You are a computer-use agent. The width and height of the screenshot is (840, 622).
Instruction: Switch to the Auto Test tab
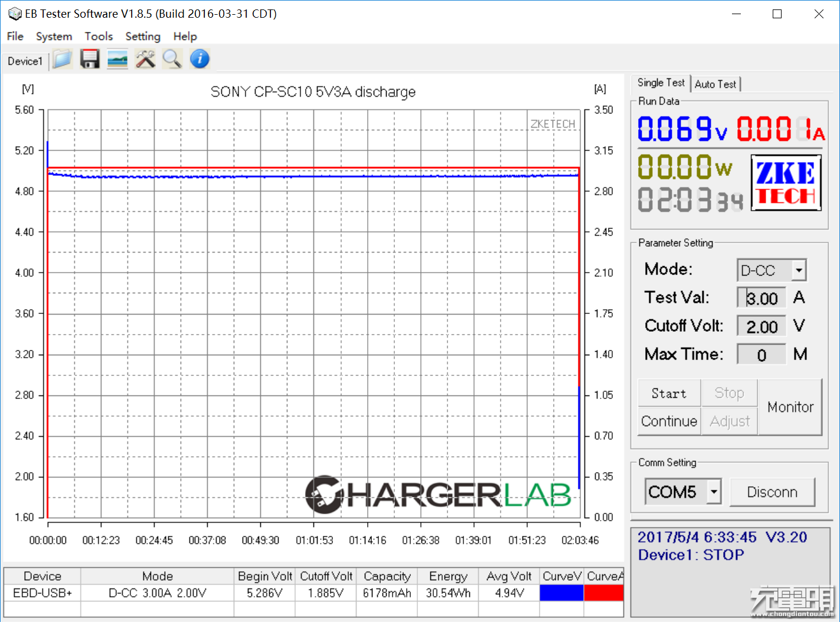715,84
